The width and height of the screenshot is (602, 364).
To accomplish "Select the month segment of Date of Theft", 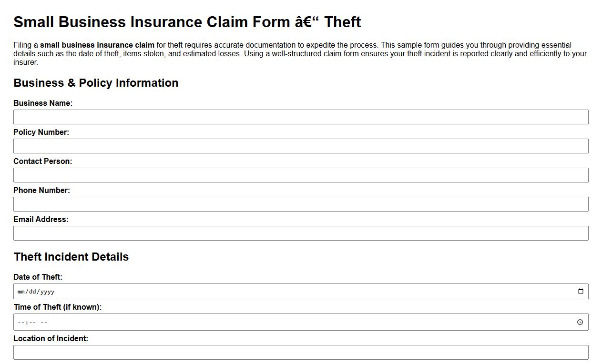I will tap(21, 291).
